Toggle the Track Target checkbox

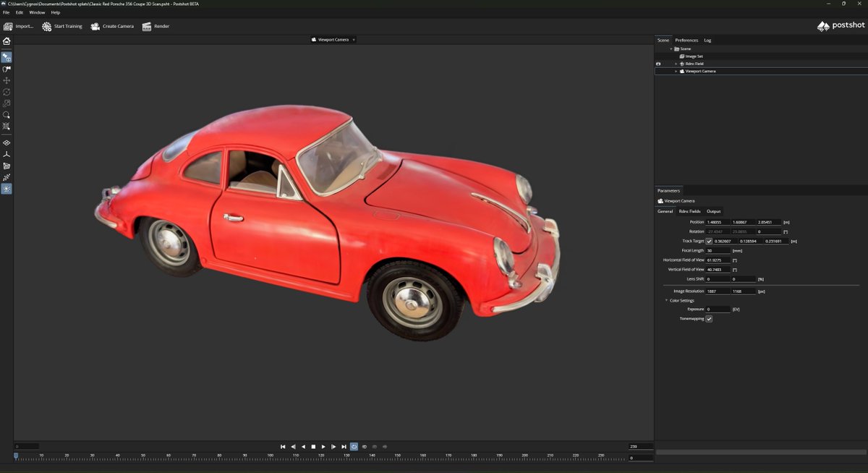point(709,241)
